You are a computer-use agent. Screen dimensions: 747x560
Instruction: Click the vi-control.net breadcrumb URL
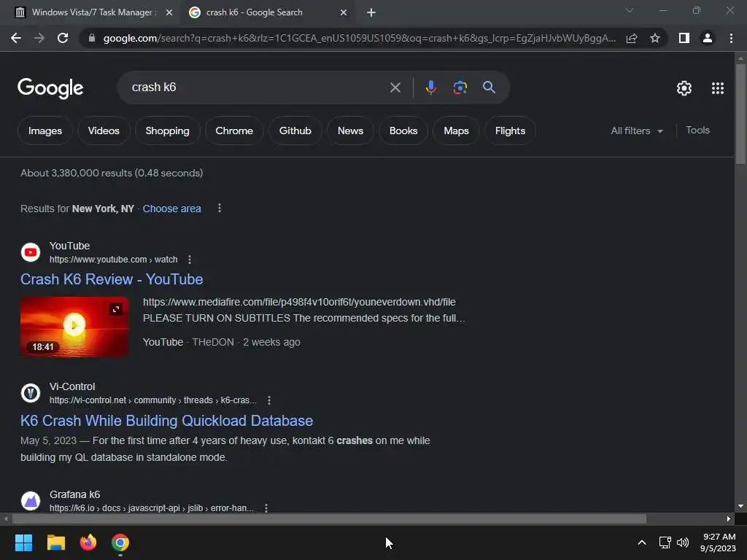pyautogui.click(x=153, y=400)
